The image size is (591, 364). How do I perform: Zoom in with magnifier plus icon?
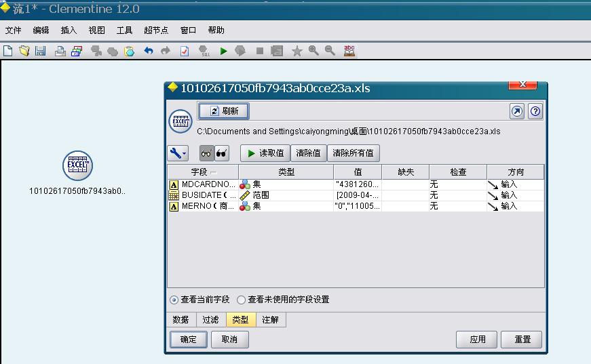tap(313, 51)
